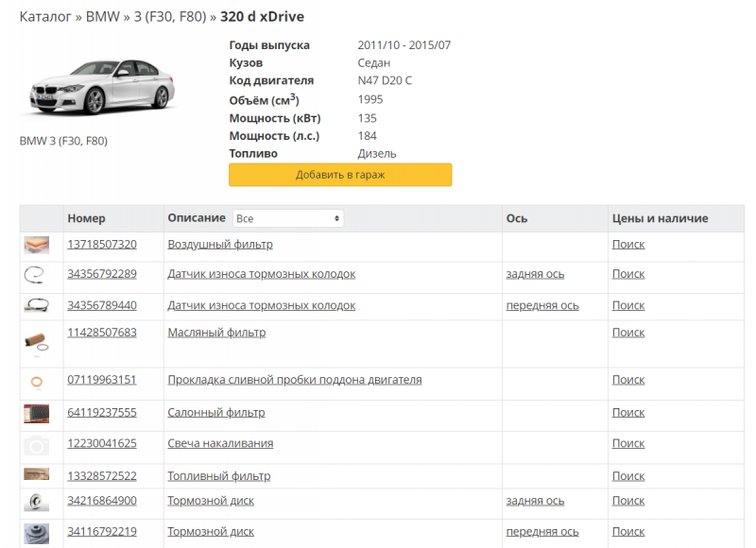Click placeholder camera image for part 12230041625
756x548 pixels.
(37, 445)
